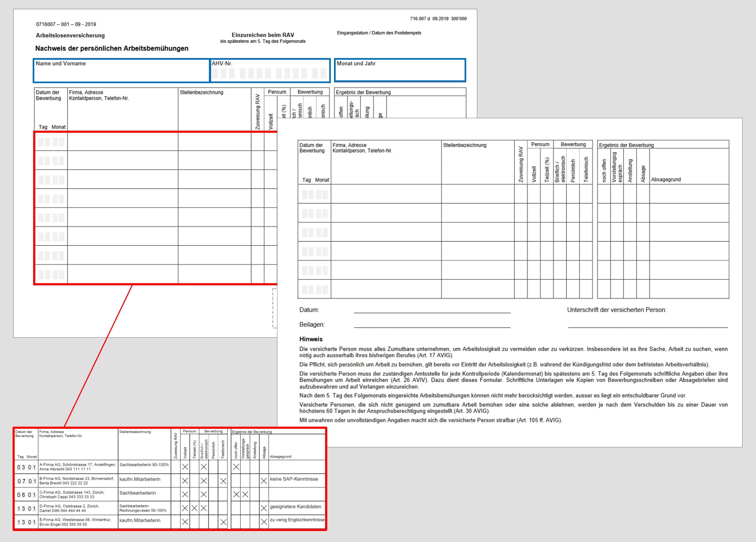Toggle Telefonisch checkbox in E-Firma AG row

tap(223, 522)
